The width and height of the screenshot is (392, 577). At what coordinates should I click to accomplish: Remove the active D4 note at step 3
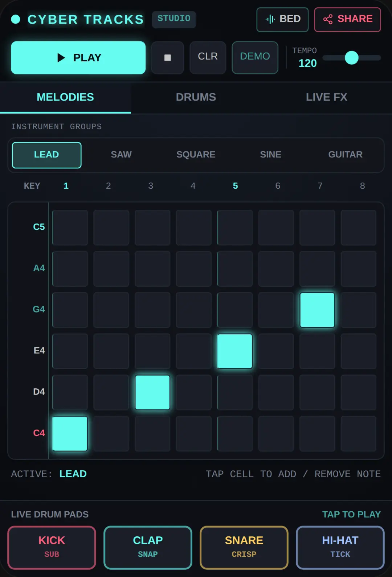152,392
